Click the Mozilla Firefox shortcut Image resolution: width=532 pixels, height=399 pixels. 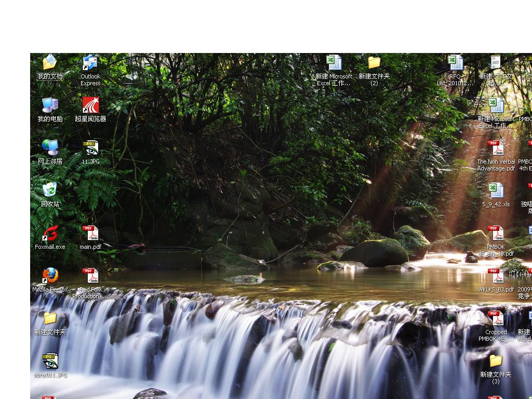click(50, 276)
